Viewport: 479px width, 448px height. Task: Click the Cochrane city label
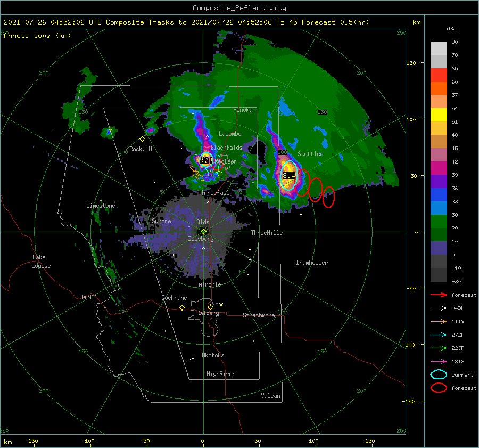click(x=174, y=298)
